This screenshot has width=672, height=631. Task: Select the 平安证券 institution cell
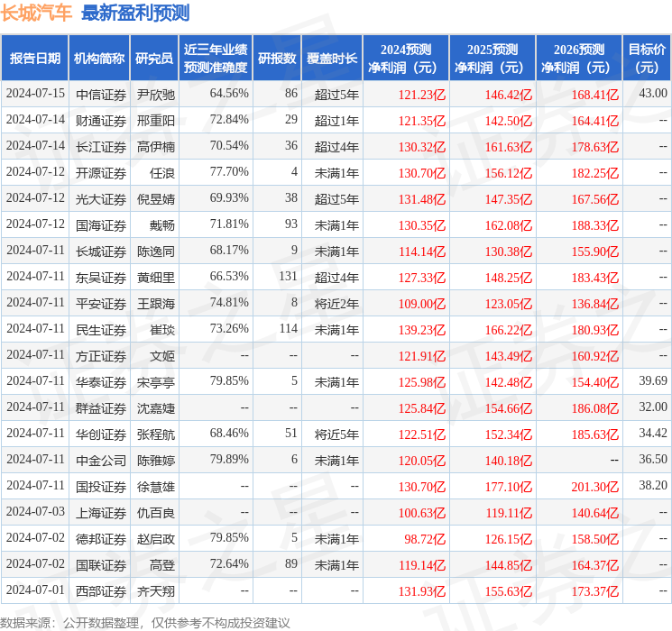101,304
